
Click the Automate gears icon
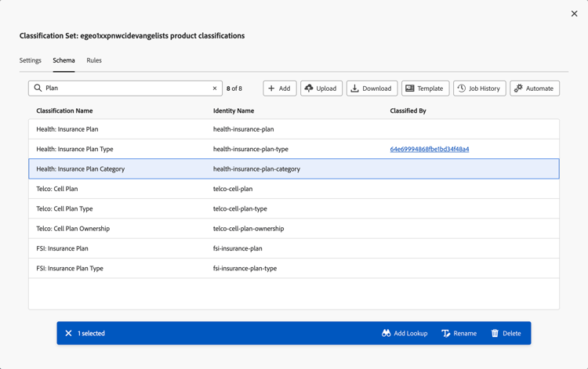click(x=518, y=89)
